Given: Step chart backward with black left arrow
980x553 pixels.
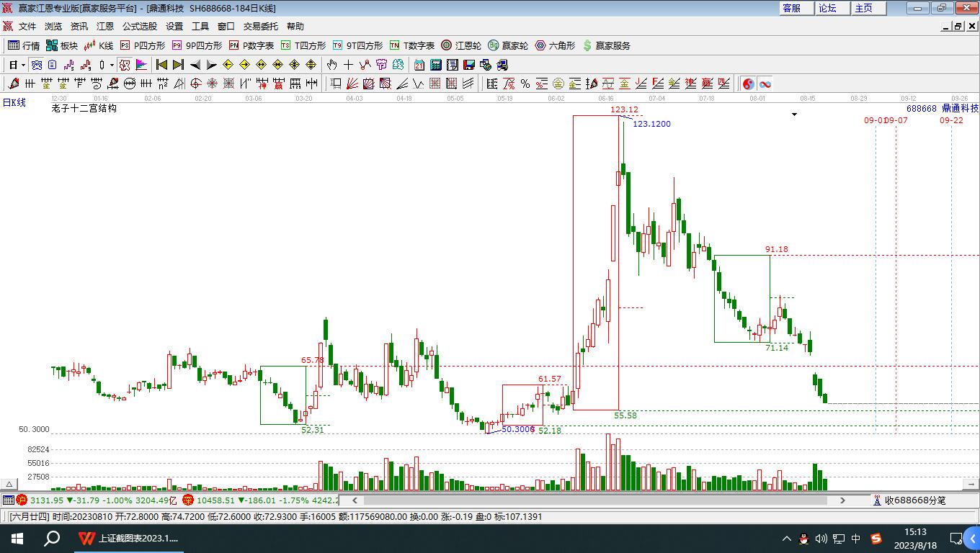Looking at the screenshot, I should [195, 65].
